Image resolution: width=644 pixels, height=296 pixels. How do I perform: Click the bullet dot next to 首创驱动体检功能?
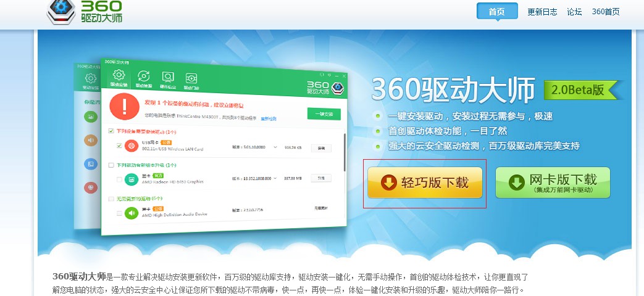(377, 131)
